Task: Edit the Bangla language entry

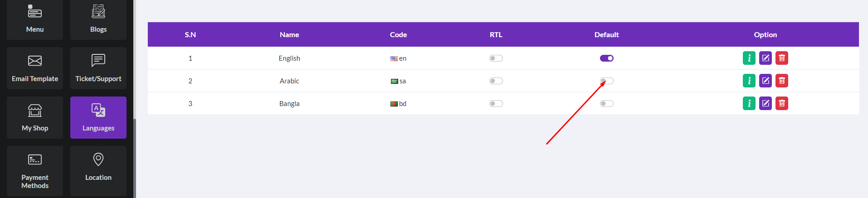Action: pos(765,103)
